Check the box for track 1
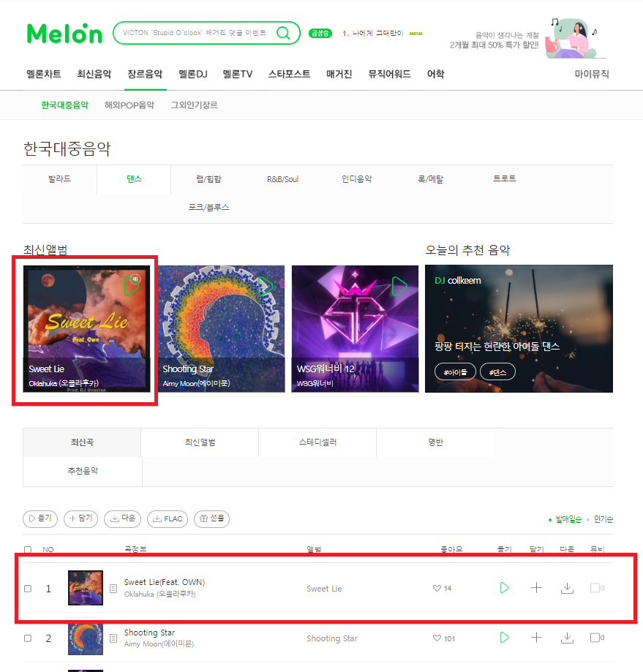This screenshot has height=672, width=643. click(28, 589)
